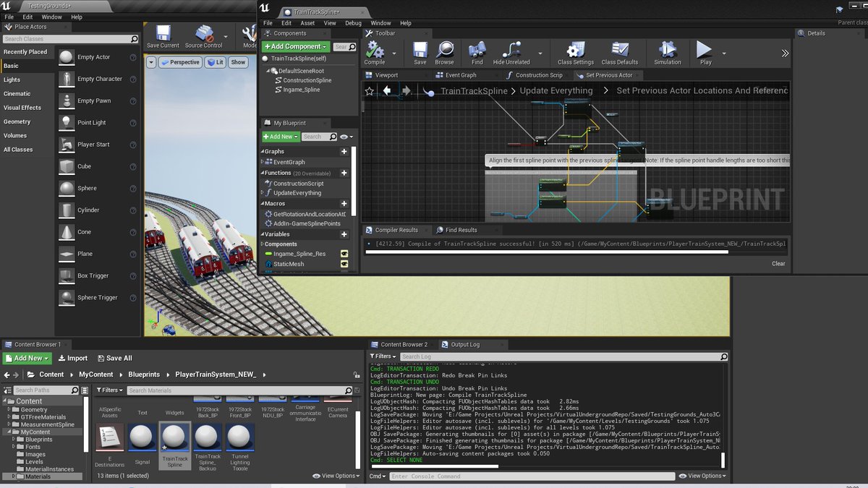Open the Add Component dropdown

click(x=297, y=46)
